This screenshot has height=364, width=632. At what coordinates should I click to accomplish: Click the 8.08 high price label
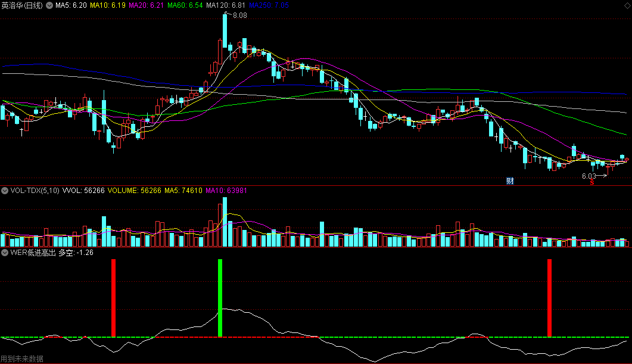pyautogui.click(x=240, y=15)
